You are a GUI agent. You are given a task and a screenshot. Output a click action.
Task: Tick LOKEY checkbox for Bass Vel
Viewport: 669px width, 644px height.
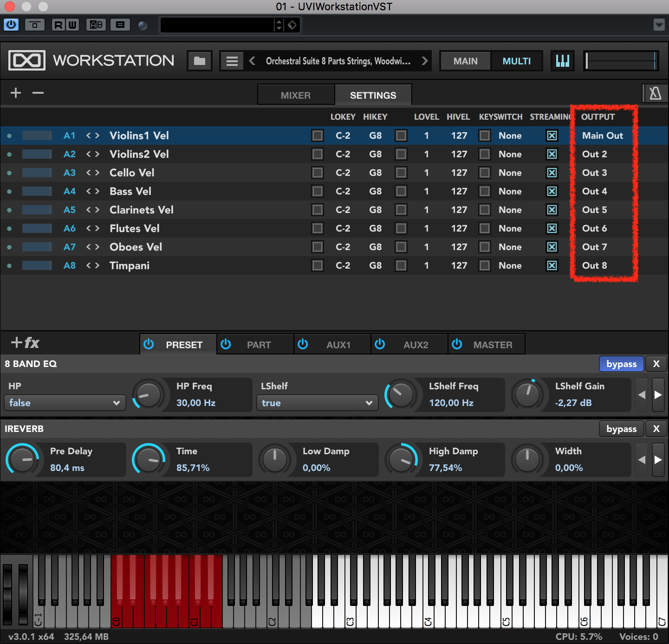click(318, 191)
